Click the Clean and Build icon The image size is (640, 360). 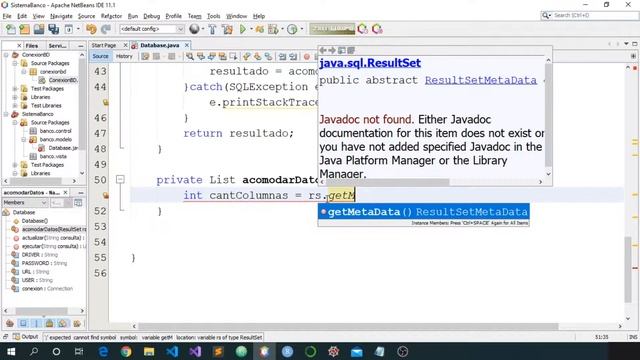tap(227, 29)
